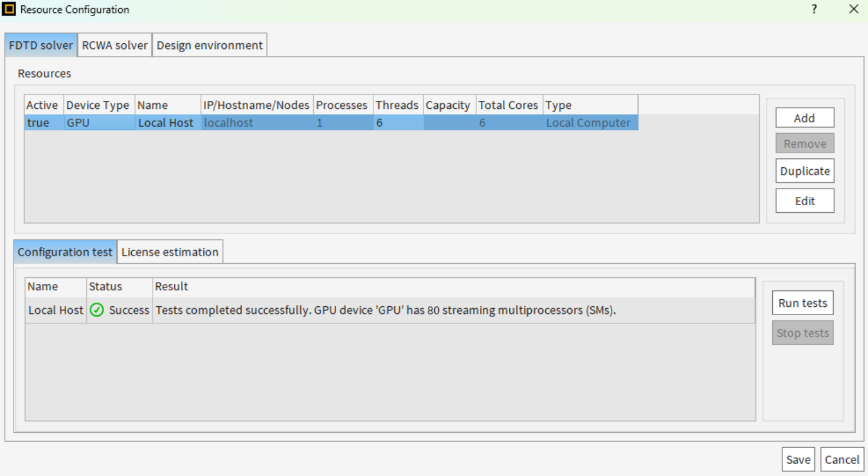This screenshot has height=476, width=868.
Task: Open help via the question mark icon
Action: tap(814, 9)
